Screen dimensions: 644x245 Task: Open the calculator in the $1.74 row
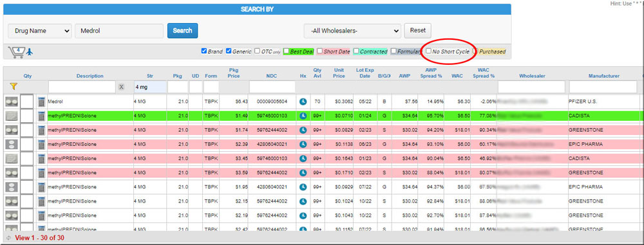[41, 130]
